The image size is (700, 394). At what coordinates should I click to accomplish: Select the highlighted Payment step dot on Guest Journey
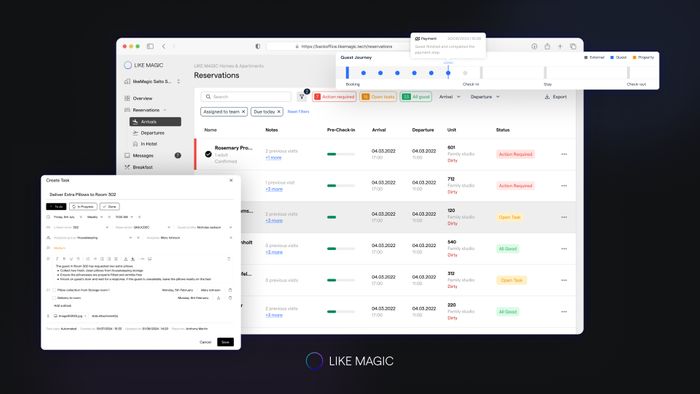click(x=448, y=73)
